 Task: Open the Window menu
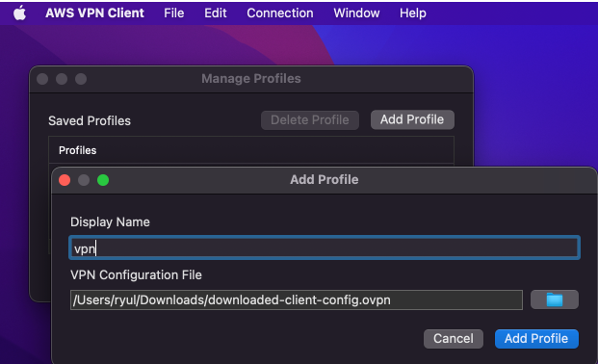coord(356,13)
